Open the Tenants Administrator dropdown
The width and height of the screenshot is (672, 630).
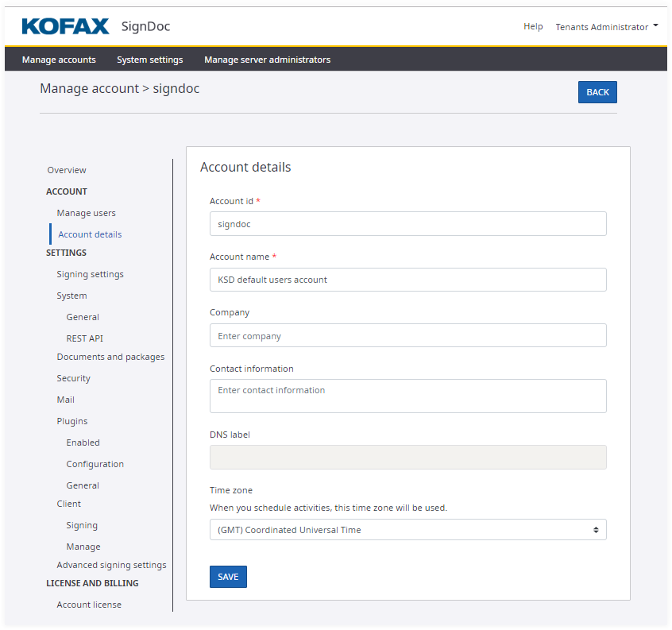(606, 27)
